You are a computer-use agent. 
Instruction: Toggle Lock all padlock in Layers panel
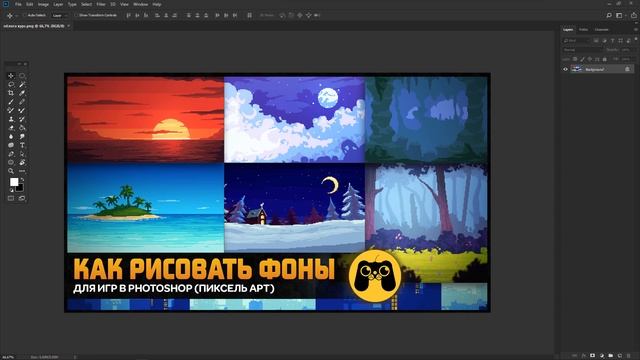tap(604, 59)
